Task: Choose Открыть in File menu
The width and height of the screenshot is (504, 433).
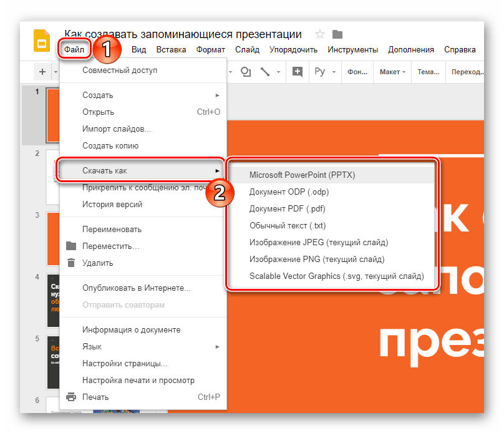Action: [x=143, y=112]
